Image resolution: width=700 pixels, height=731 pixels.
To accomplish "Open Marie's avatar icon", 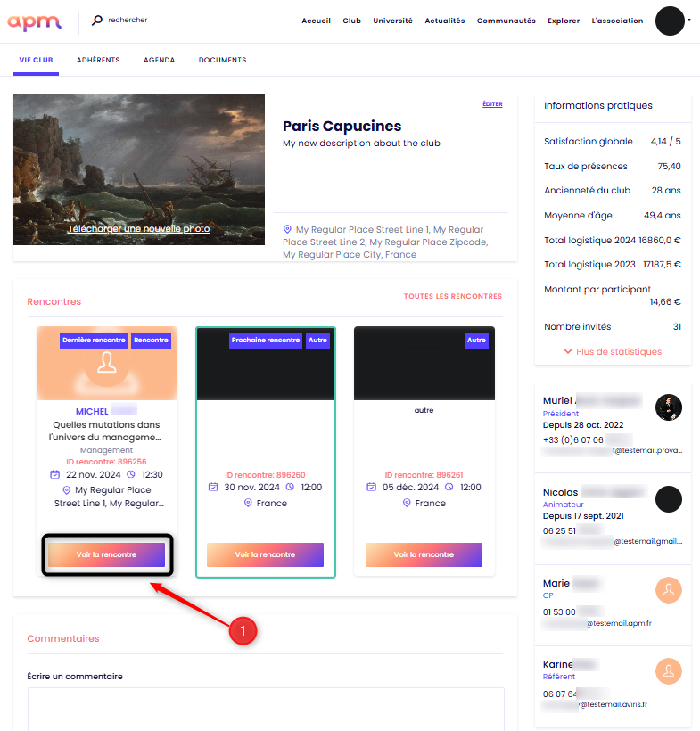I will tap(669, 590).
